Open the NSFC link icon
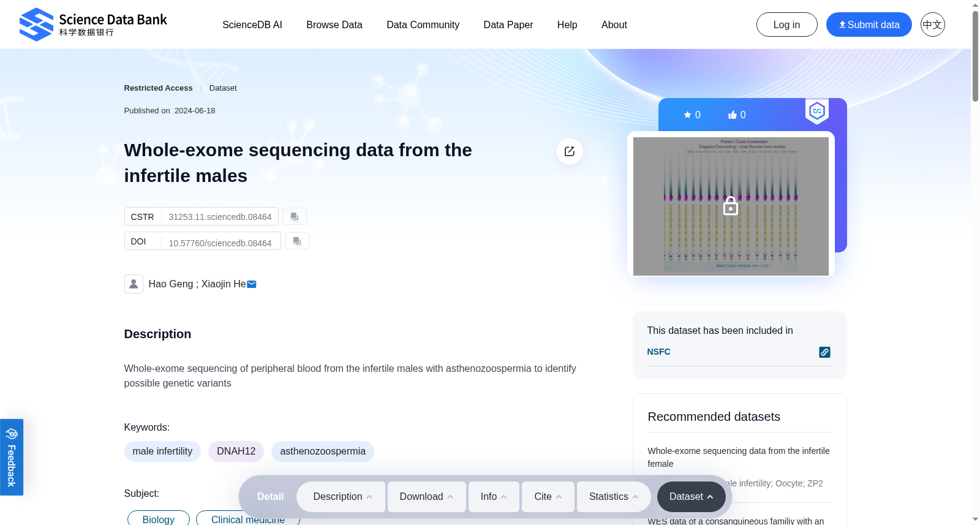 [825, 352]
